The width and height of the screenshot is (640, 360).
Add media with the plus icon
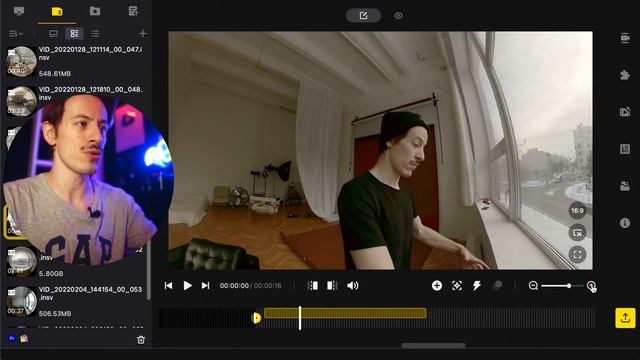pos(142,33)
